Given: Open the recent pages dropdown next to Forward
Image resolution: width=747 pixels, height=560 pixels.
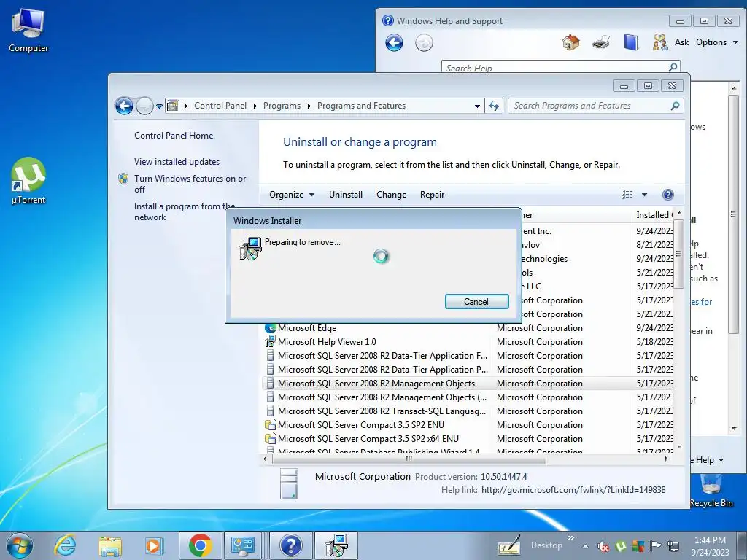Looking at the screenshot, I should (x=159, y=106).
